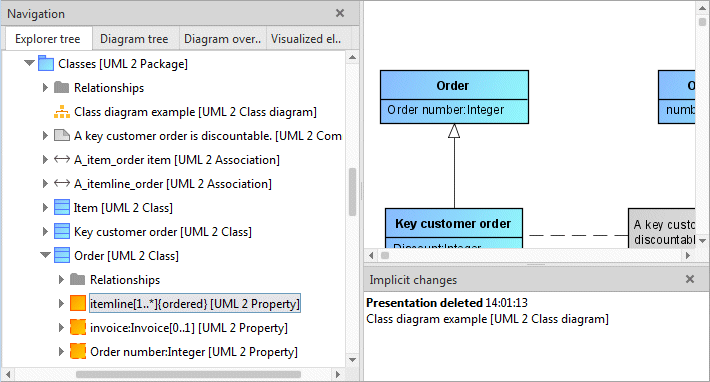This screenshot has height=382, width=710.
Task: Click Order number:Integer attribute in diagram
Action: [x=445, y=110]
